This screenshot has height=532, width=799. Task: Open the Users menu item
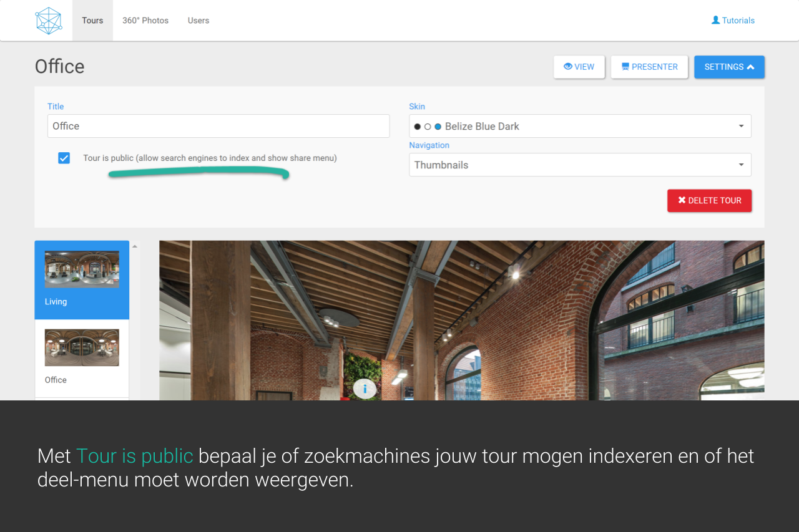click(199, 21)
